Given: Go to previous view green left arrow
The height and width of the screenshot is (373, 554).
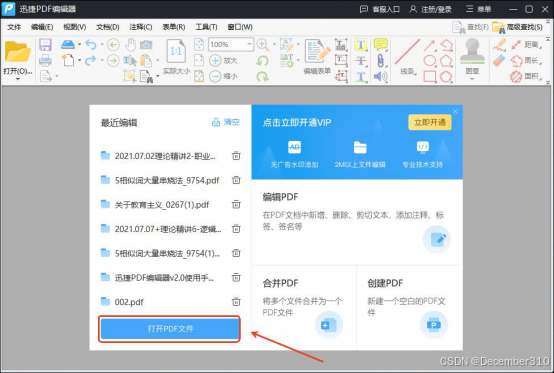Looking at the screenshot, I should (x=113, y=45).
